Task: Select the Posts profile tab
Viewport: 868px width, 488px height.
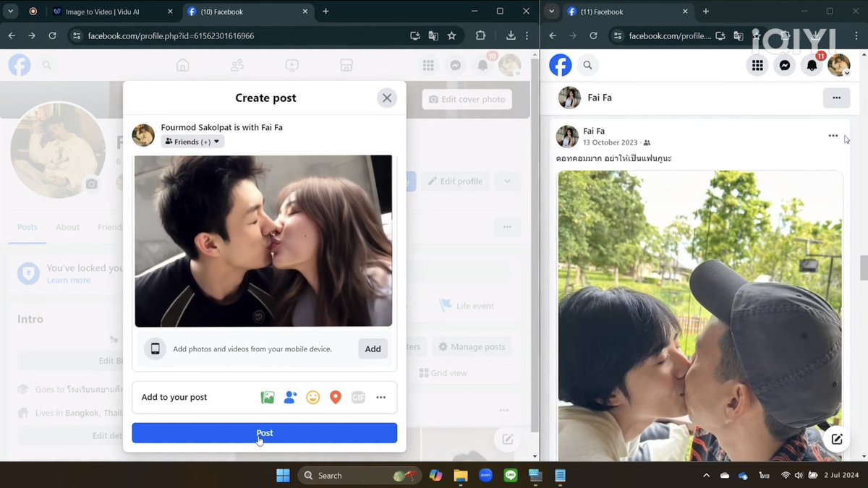Action: click(x=27, y=227)
